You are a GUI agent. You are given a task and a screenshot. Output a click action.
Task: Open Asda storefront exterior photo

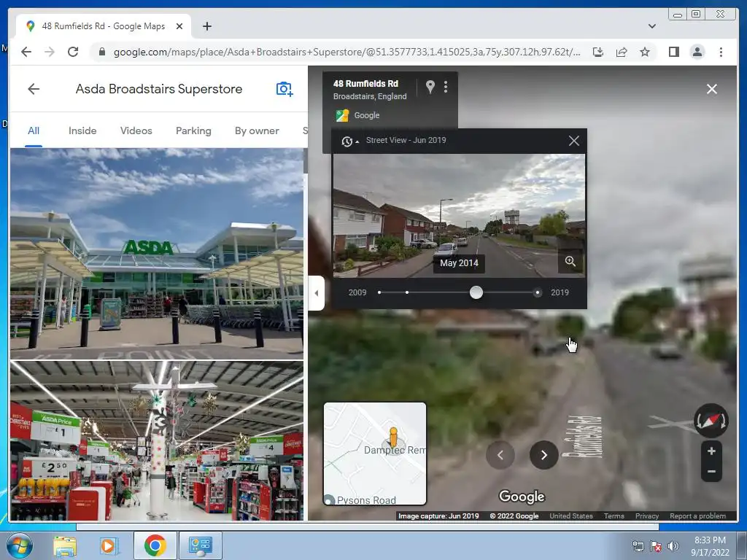157,253
